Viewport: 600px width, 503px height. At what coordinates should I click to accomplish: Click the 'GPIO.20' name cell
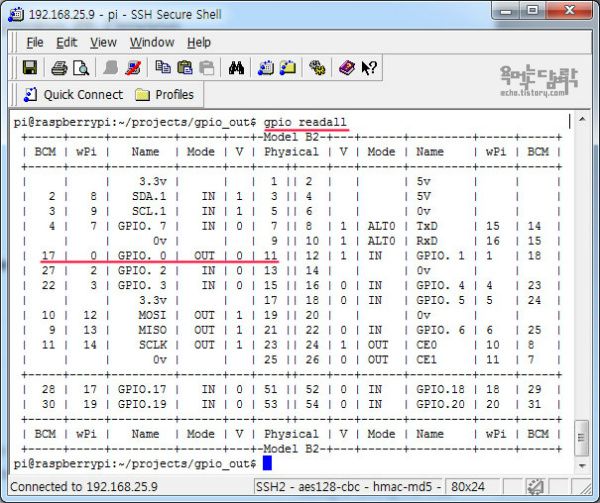[440, 404]
